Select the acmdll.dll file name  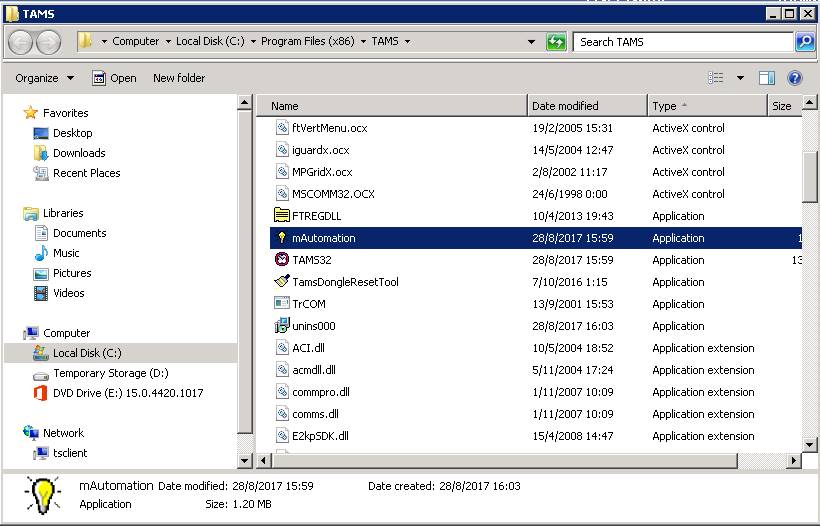314,370
